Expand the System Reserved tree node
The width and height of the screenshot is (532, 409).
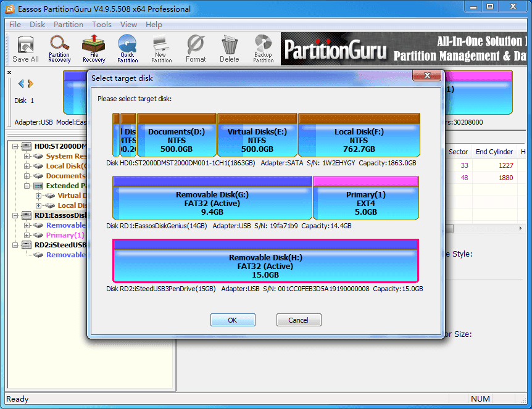(x=27, y=156)
